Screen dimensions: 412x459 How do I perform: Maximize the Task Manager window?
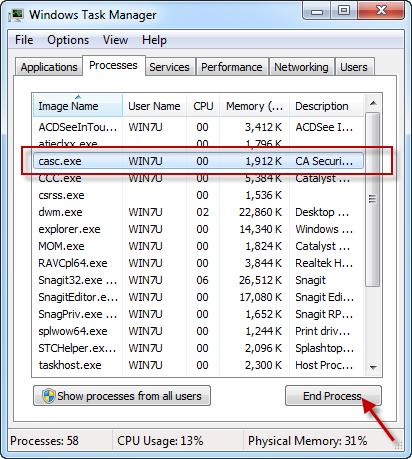click(344, 11)
